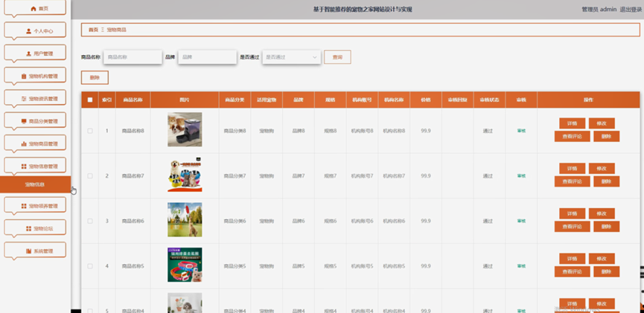Screen dimensions: 644x313
Task: Click the cell 商品分类8
Action: pos(235,131)
